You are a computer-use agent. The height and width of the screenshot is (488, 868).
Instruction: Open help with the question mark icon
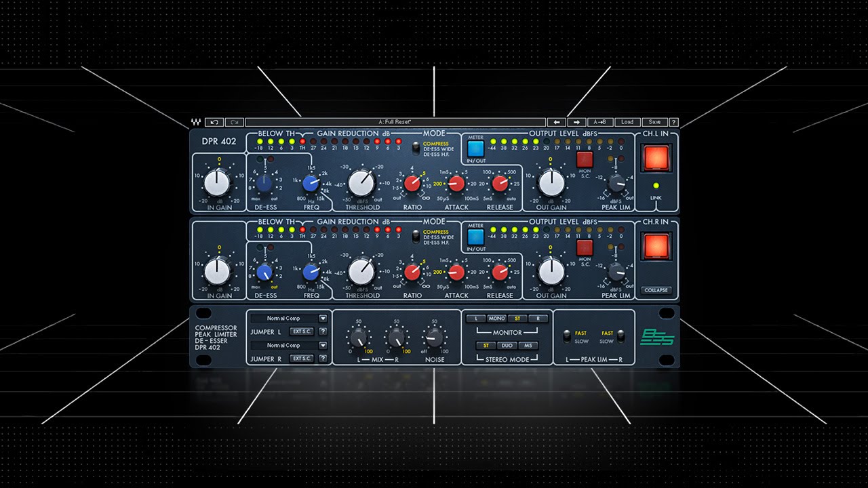point(673,122)
